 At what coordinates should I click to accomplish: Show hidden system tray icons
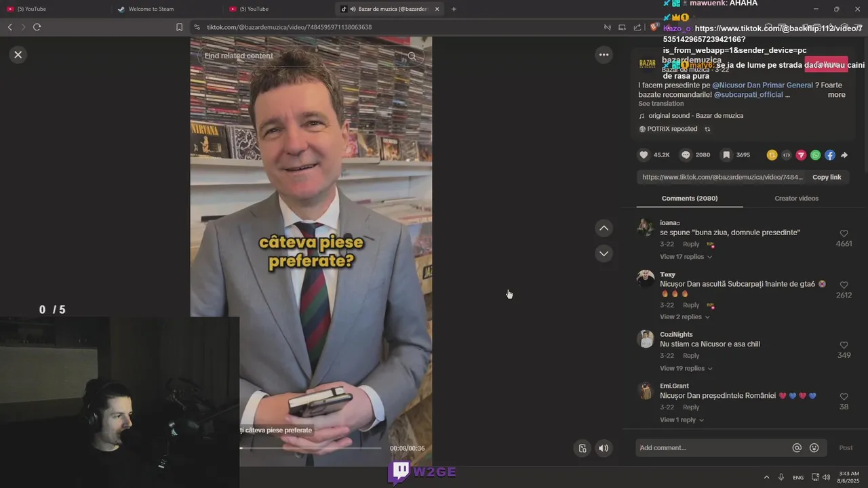coord(766,477)
